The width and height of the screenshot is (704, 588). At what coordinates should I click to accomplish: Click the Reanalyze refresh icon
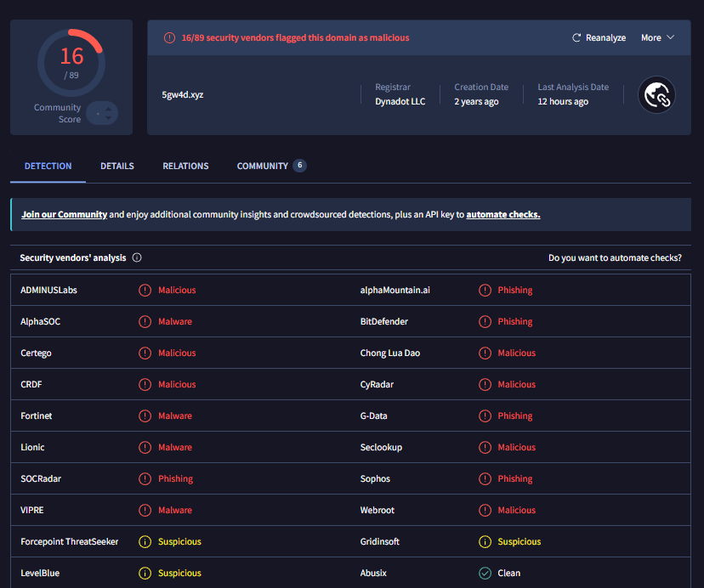(576, 37)
